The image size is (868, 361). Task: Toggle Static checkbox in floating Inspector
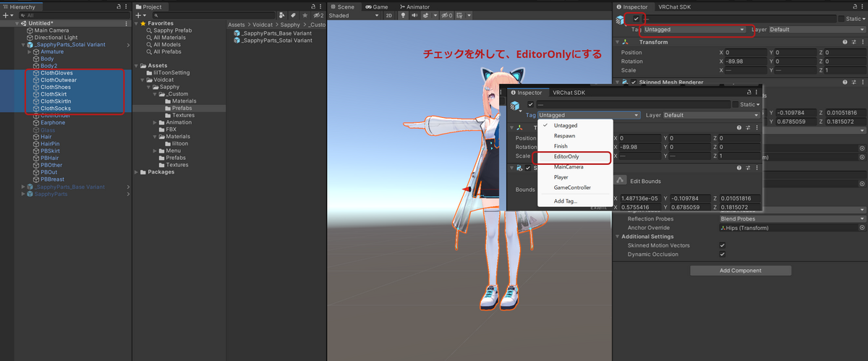[x=735, y=105]
